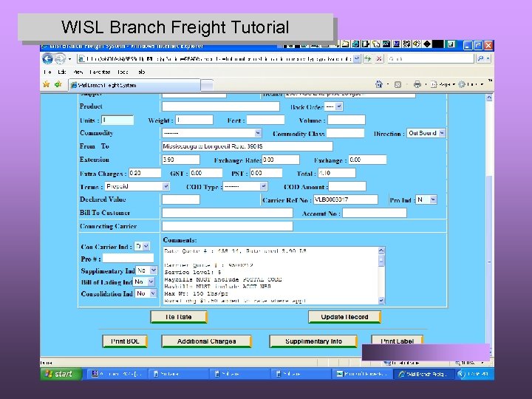
Task: Click the zoom level icon in status bar
Action: pyautogui.click(x=457, y=363)
